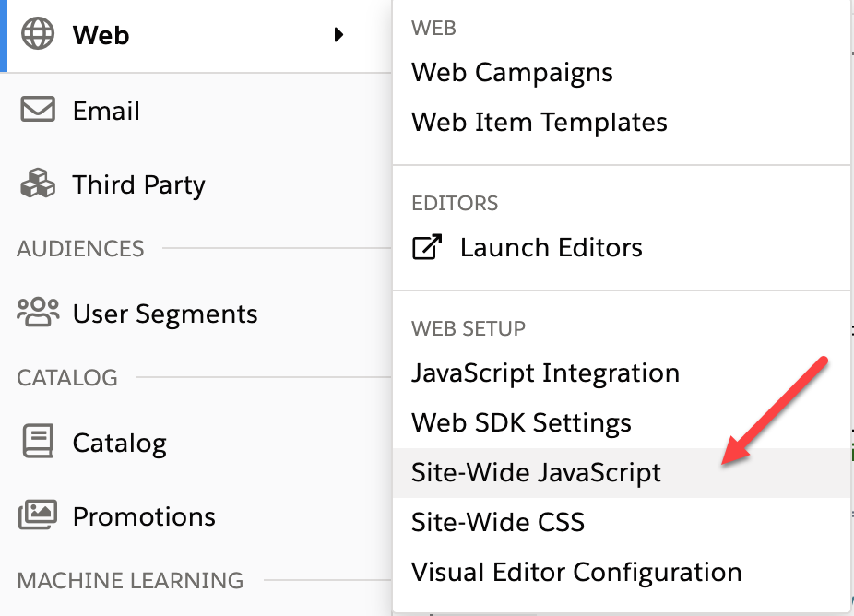The height and width of the screenshot is (616, 854).
Task: Click the User Segments people icon
Action: (x=38, y=312)
